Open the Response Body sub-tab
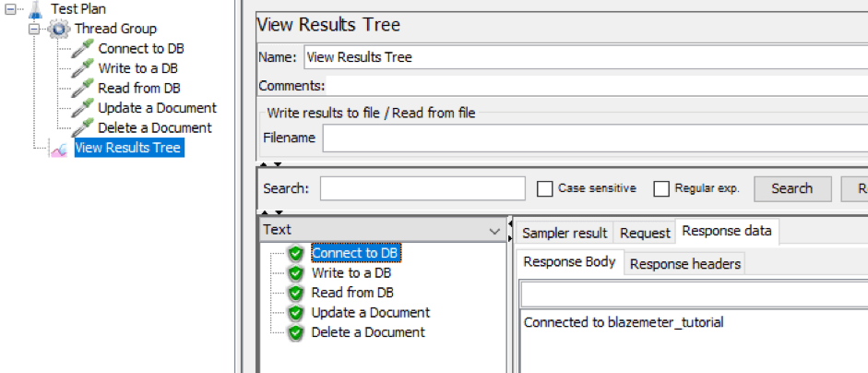868x373 pixels. (570, 261)
